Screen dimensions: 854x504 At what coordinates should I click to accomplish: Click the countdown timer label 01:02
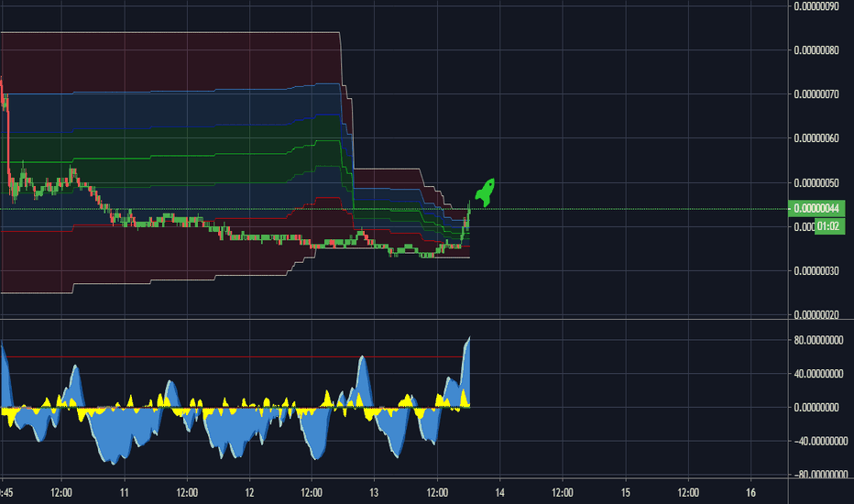[x=829, y=226]
